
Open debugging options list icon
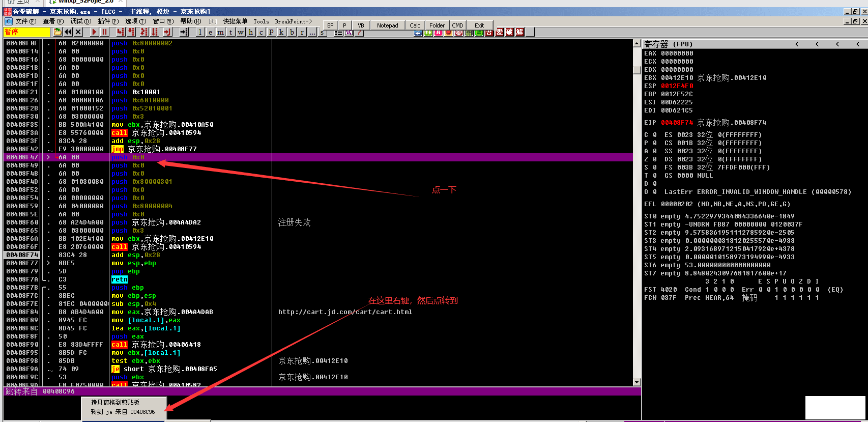point(338,32)
